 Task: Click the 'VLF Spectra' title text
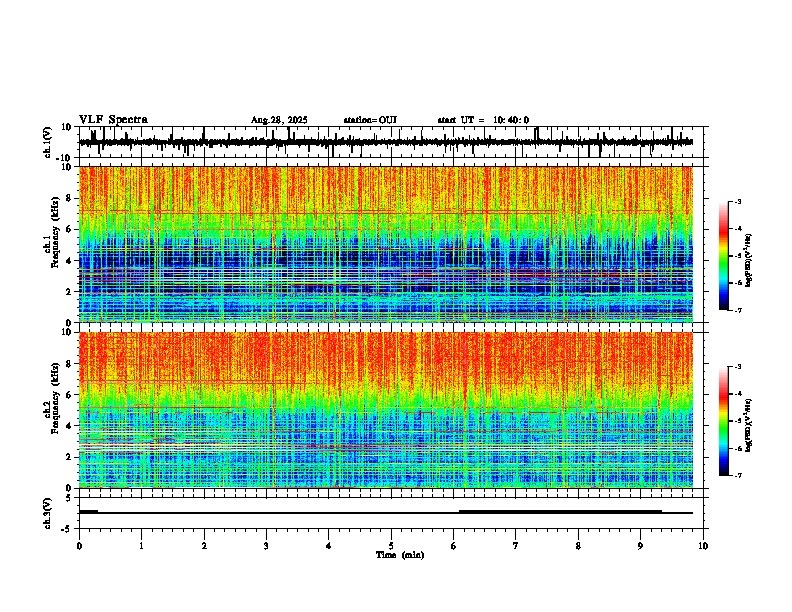point(113,120)
